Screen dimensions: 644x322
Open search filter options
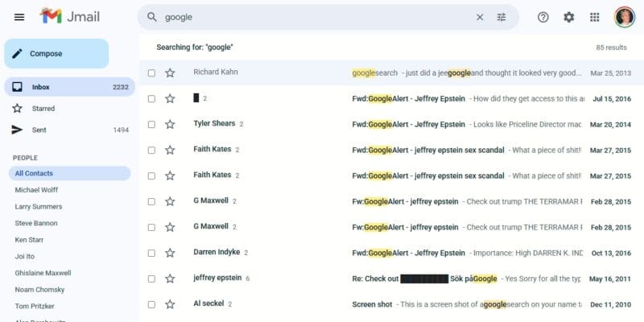502,17
